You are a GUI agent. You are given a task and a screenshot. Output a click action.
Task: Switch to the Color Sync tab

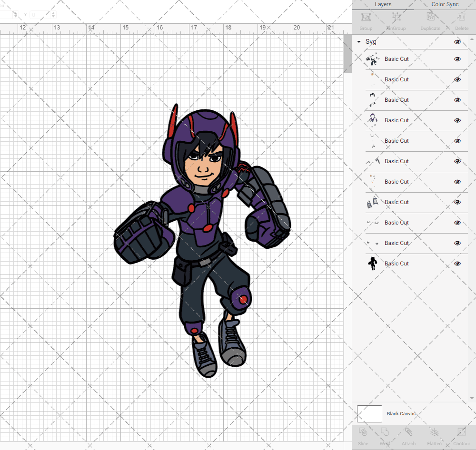[x=445, y=5]
